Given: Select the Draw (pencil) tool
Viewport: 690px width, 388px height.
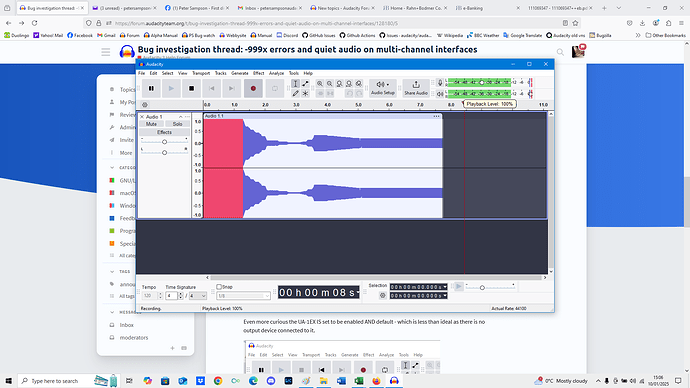Looking at the screenshot, I should (x=296, y=93).
